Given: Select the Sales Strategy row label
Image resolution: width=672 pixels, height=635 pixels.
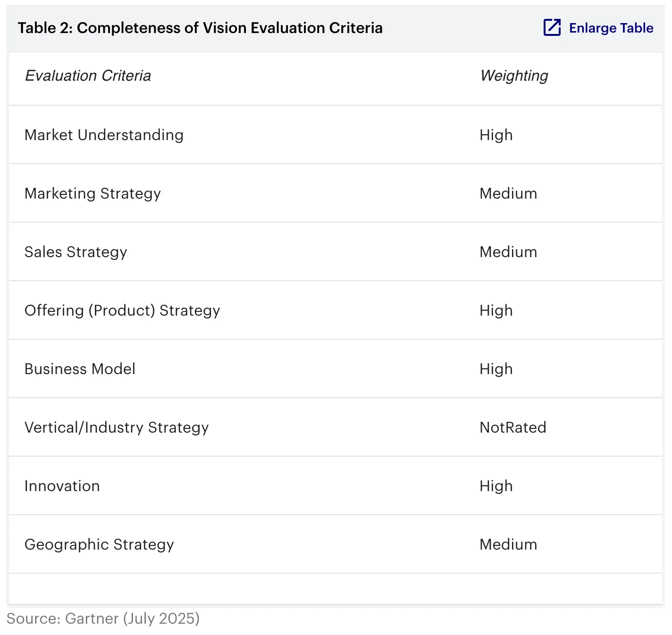Looking at the screenshot, I should coord(76,252).
